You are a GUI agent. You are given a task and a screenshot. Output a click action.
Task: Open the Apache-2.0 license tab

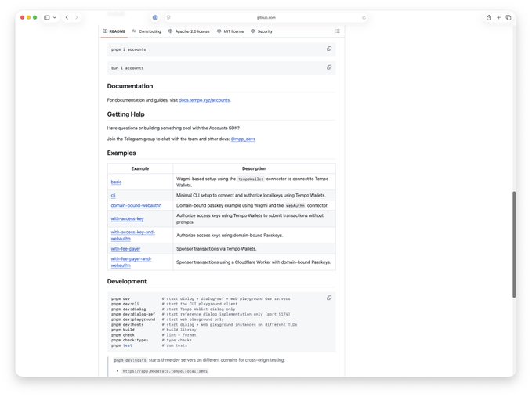tap(189, 31)
